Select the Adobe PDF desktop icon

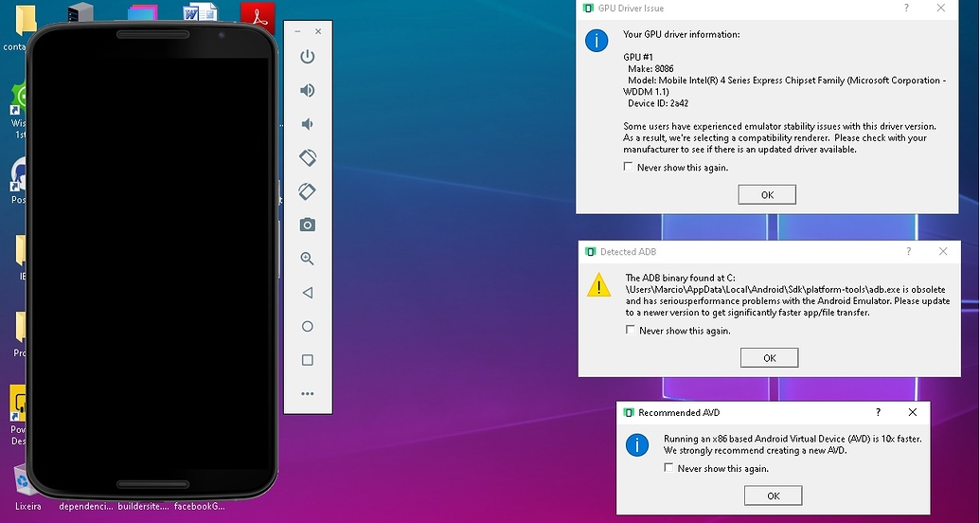pyautogui.click(x=258, y=16)
